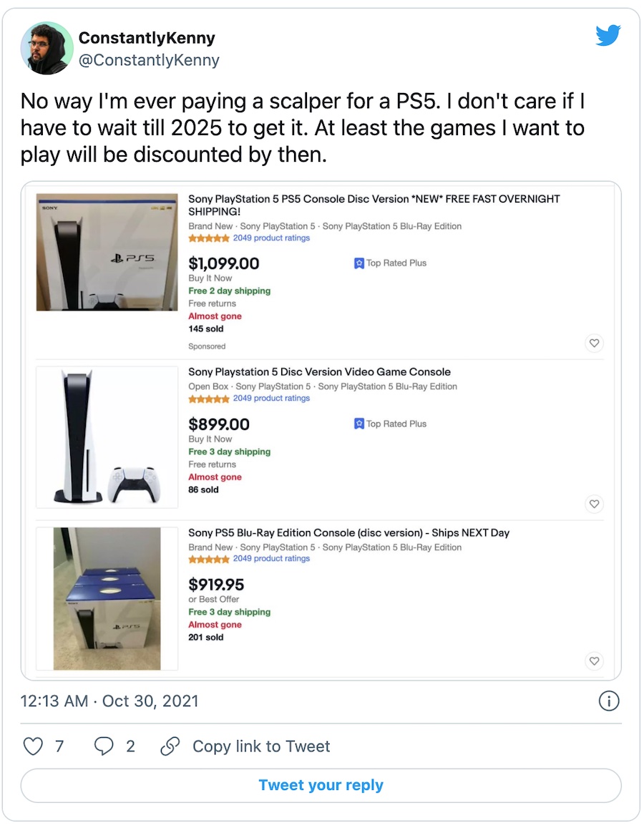Screen dimensions: 644x828
Task: Click the Tweet your reply button
Action: click(x=321, y=785)
